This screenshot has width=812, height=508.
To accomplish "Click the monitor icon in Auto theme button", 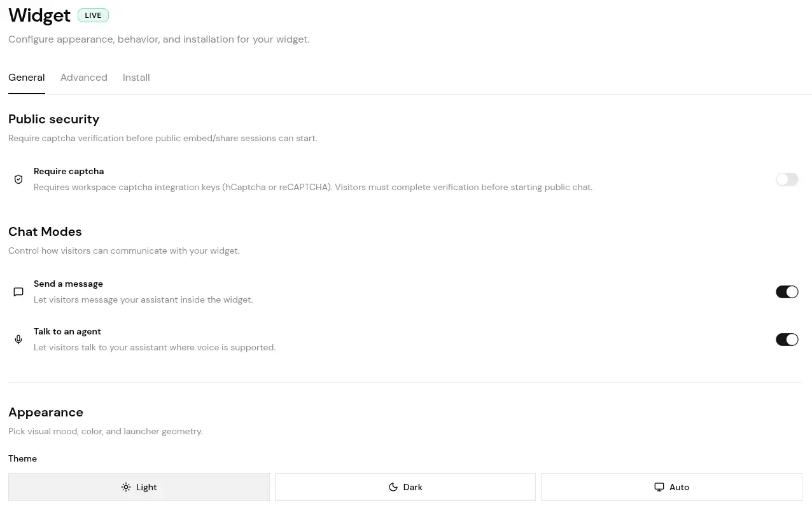I will (x=659, y=487).
